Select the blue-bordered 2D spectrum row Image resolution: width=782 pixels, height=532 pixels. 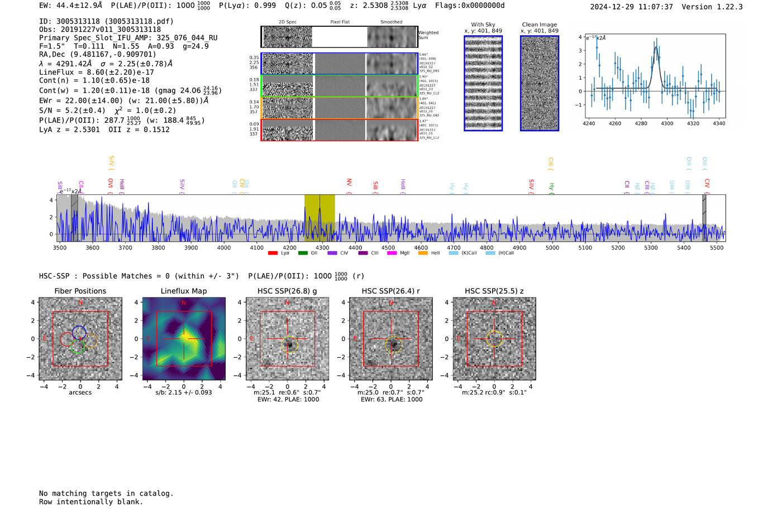pyautogui.click(x=340, y=64)
